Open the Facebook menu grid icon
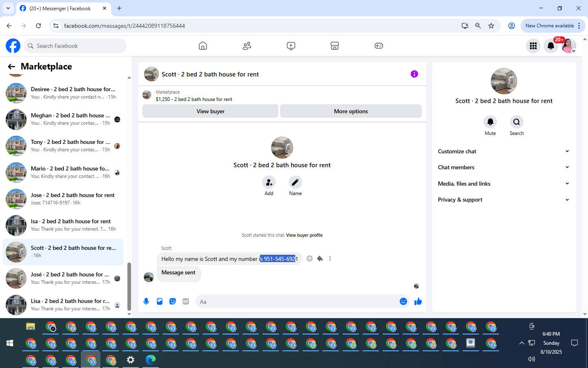The height and width of the screenshot is (368, 588). [533, 46]
